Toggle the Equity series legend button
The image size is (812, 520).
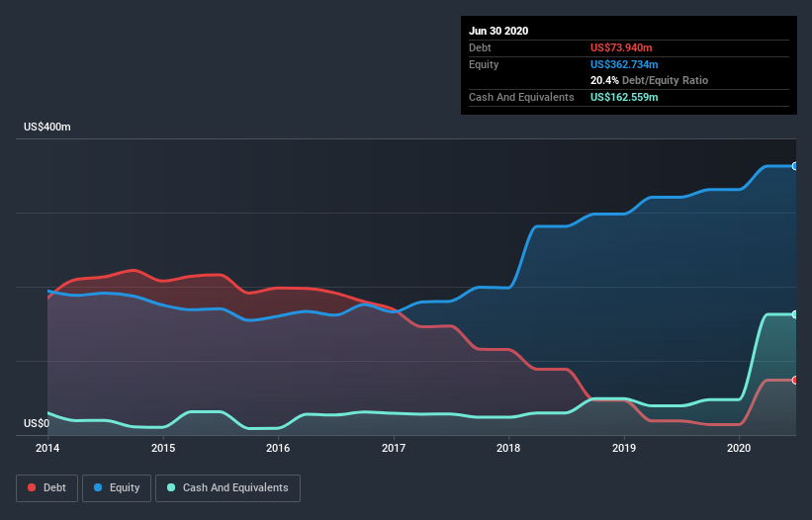coord(117,488)
